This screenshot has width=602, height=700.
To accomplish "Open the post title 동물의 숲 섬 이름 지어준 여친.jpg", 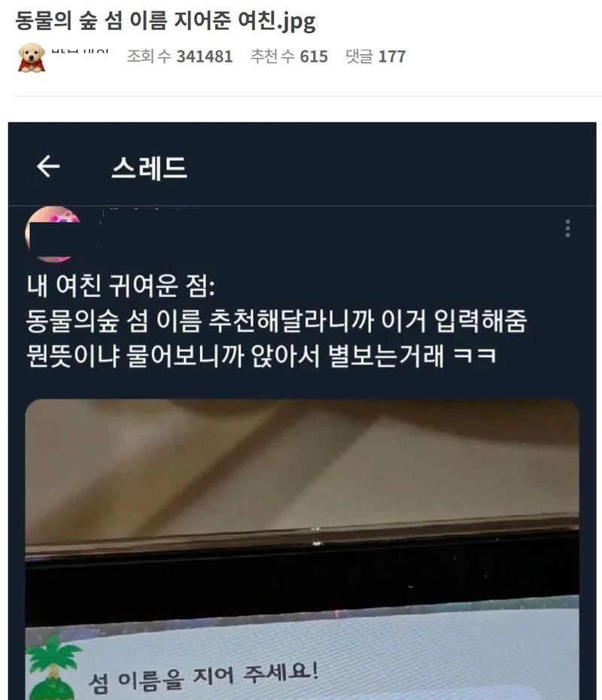I will (166, 21).
